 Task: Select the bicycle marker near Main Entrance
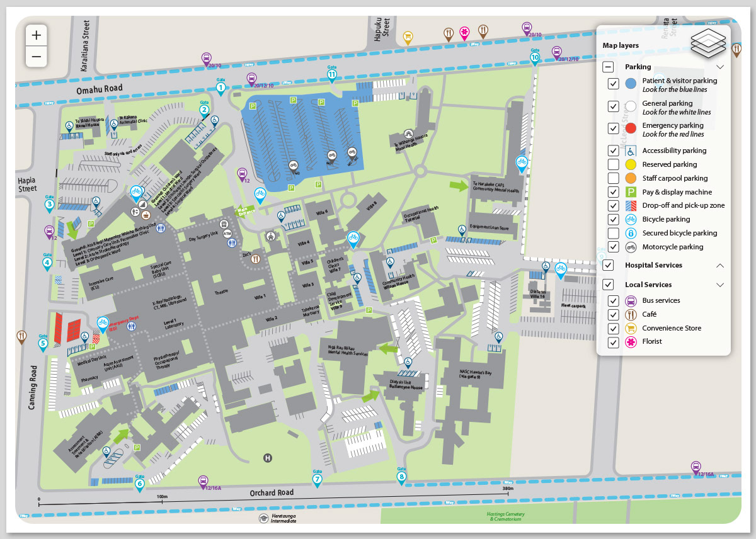tap(260, 195)
